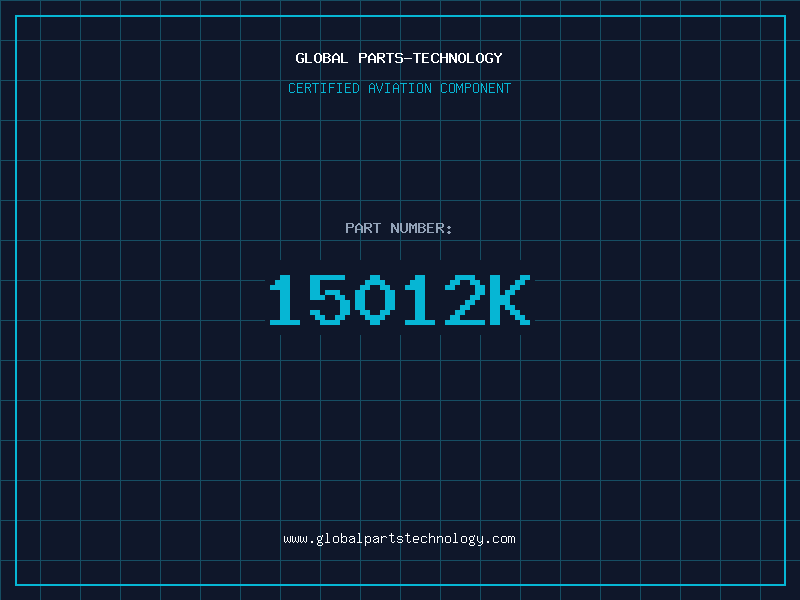Select the word AVIATION in the subtitle
The width and height of the screenshot is (800, 600).
(399, 88)
